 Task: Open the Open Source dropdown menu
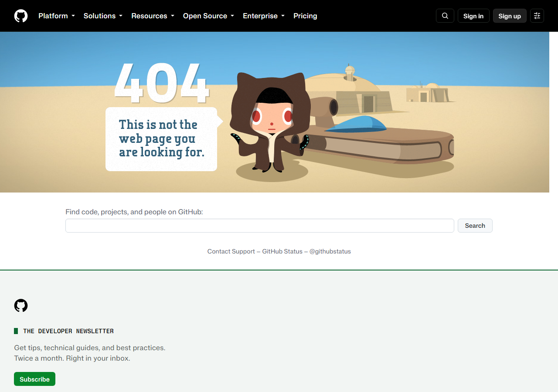pos(209,16)
